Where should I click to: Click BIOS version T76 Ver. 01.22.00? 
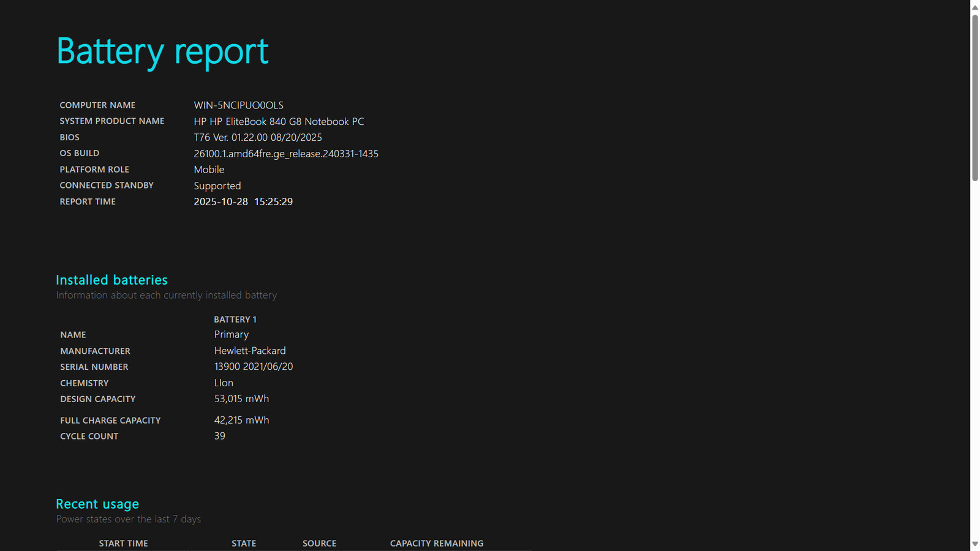click(x=258, y=138)
